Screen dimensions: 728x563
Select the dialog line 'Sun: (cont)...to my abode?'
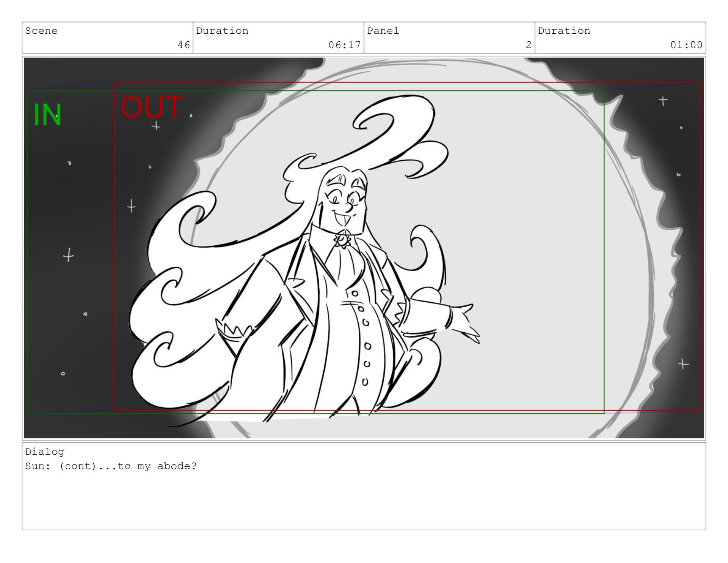point(111,466)
